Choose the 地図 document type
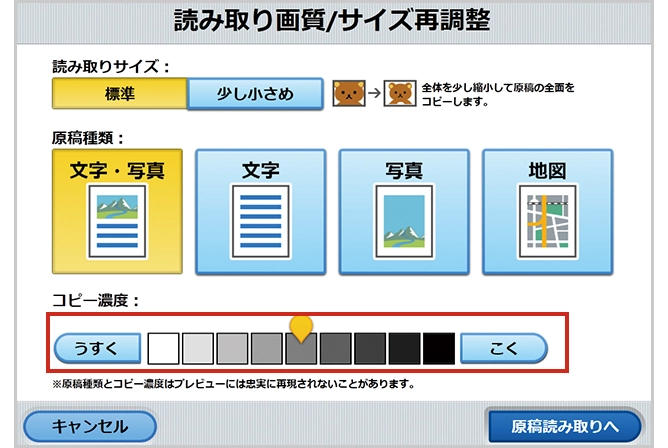 (x=548, y=212)
